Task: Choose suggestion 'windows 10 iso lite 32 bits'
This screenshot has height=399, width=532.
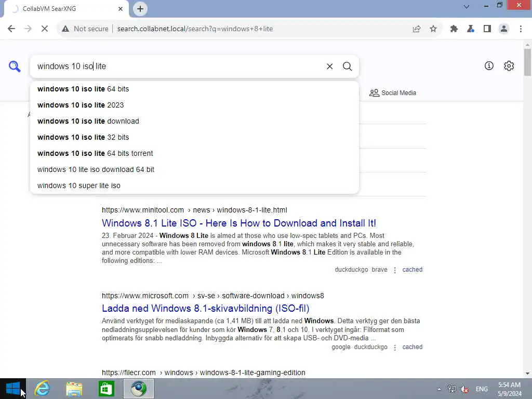Action: [194, 137]
